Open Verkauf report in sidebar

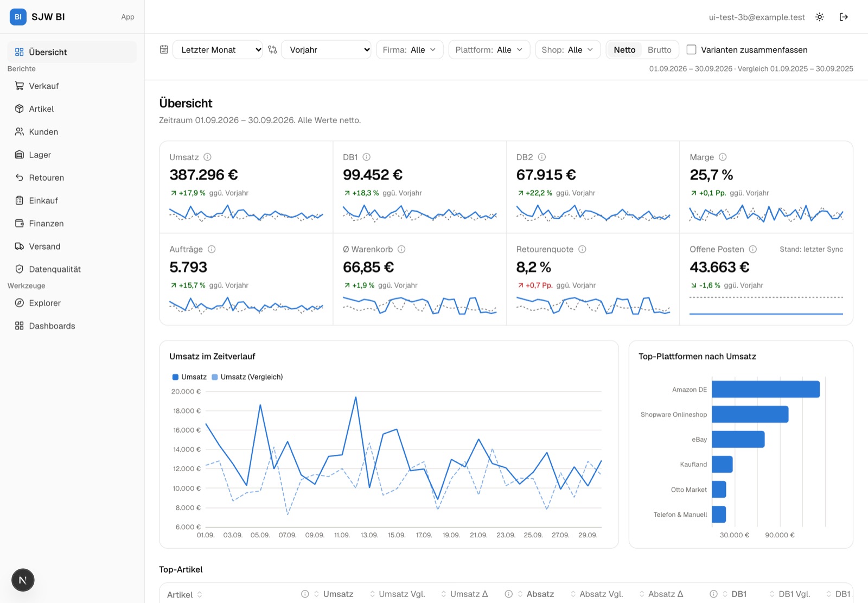coord(72,86)
